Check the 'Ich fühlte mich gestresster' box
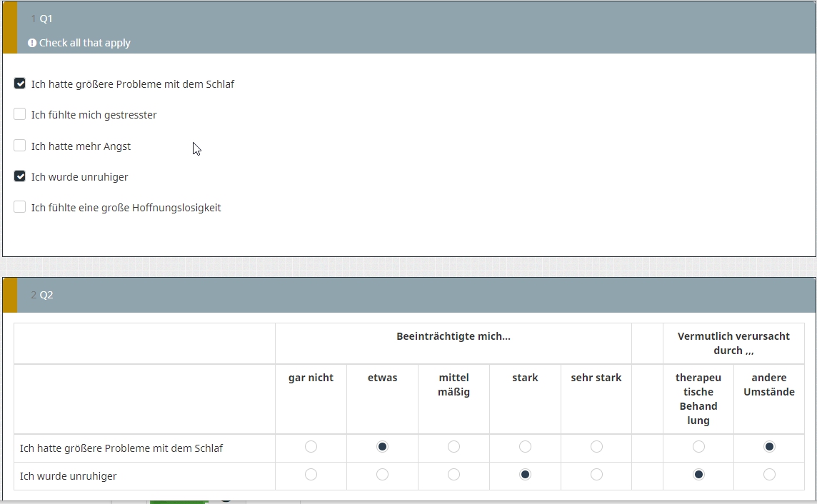The image size is (817, 504). (x=20, y=114)
